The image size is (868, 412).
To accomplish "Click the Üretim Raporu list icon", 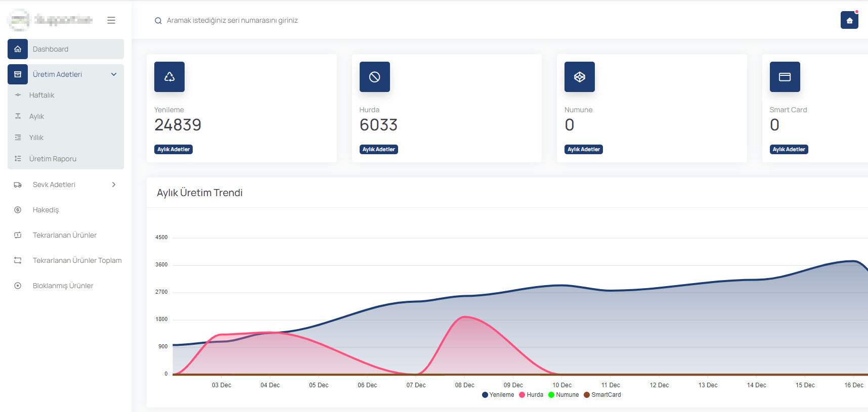I will pos(18,159).
